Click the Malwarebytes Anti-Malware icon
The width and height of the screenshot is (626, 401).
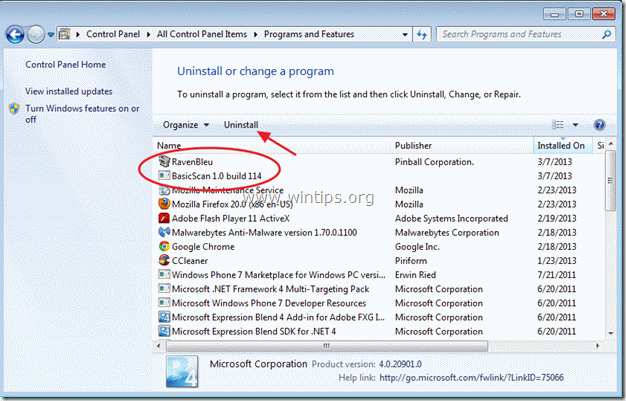pyautogui.click(x=164, y=232)
